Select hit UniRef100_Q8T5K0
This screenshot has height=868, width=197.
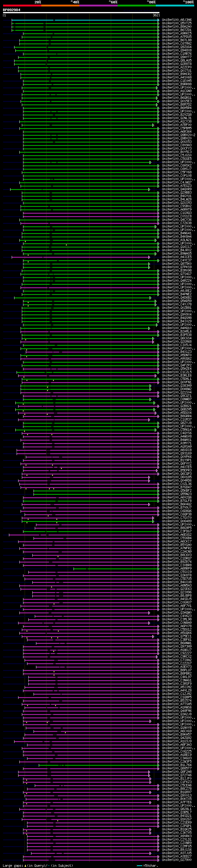point(177,264)
